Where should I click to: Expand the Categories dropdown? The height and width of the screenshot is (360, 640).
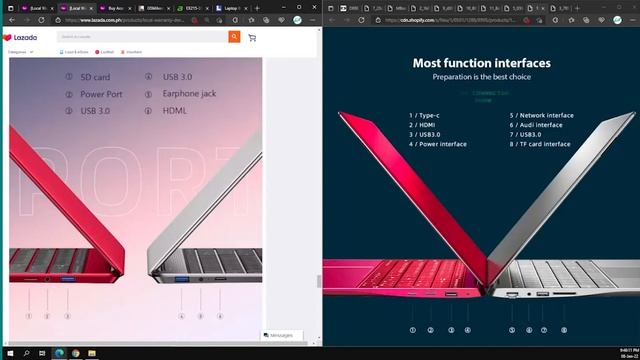coord(20,52)
